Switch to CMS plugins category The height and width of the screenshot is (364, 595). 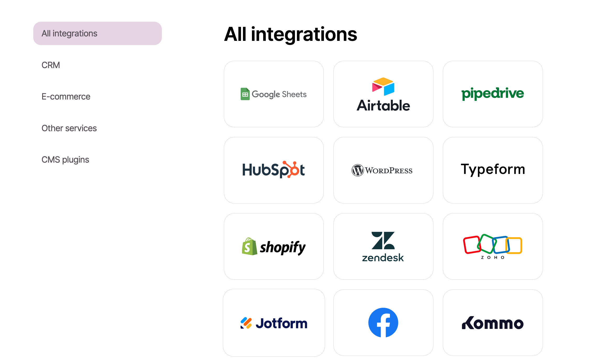[65, 159]
